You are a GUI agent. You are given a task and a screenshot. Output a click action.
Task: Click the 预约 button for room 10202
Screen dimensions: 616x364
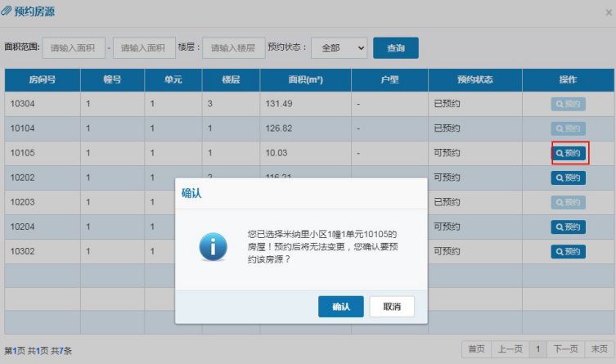[569, 178]
